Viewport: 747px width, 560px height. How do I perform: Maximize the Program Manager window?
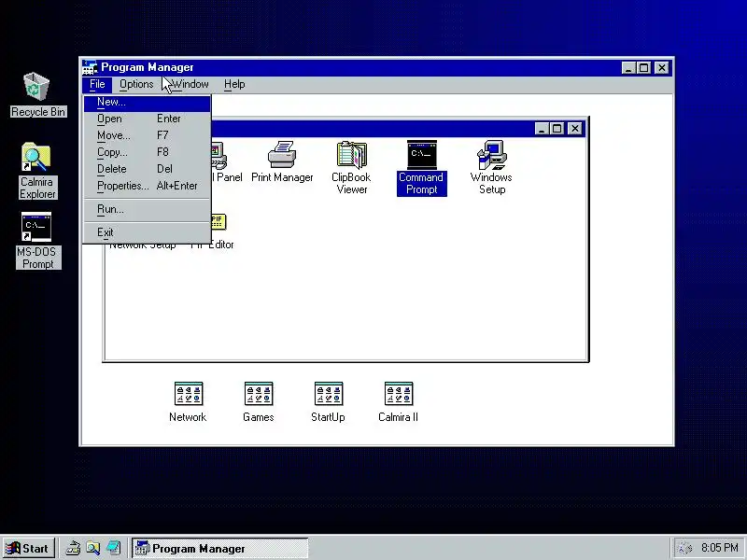(643, 68)
